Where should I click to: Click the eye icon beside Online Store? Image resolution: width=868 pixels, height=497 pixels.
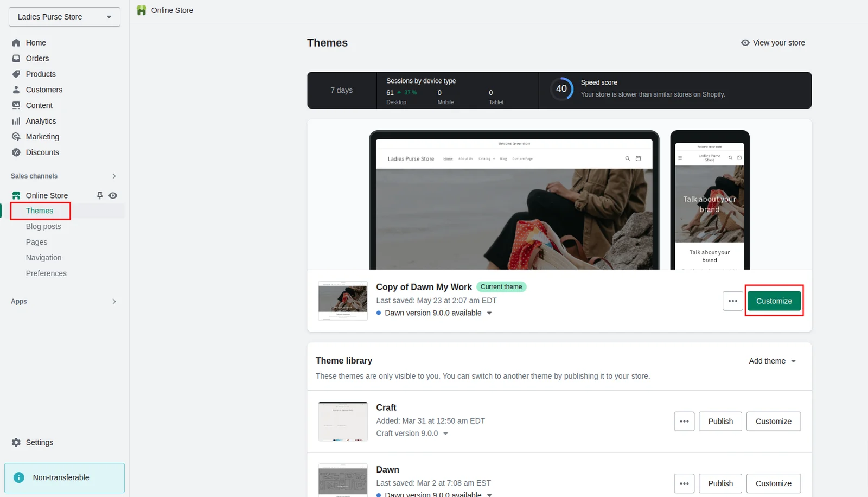pyautogui.click(x=113, y=195)
